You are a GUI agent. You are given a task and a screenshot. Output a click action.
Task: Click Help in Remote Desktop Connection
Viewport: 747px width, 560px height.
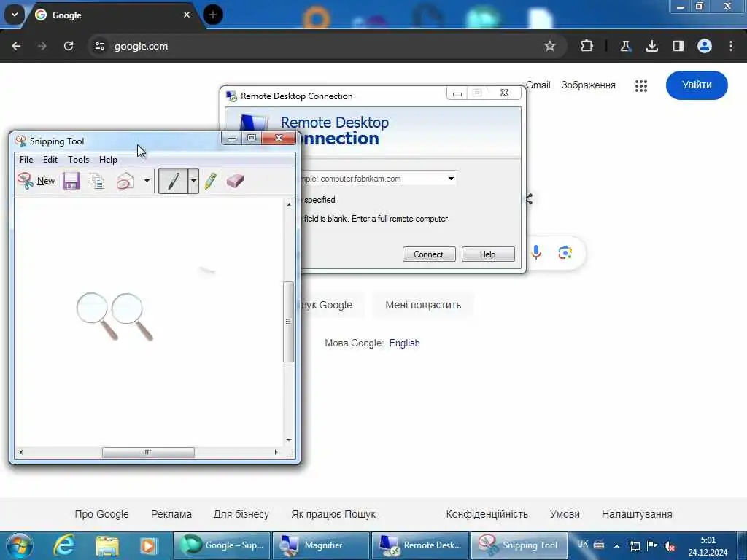click(x=488, y=254)
